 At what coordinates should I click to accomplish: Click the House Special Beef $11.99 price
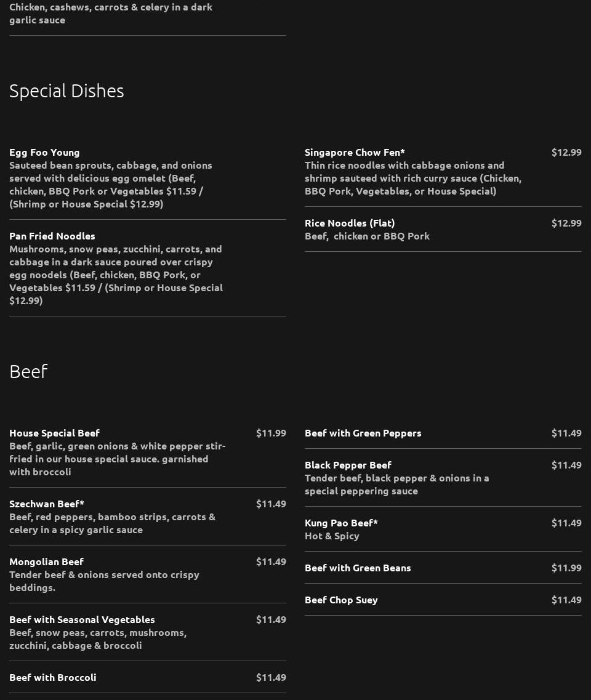point(271,433)
